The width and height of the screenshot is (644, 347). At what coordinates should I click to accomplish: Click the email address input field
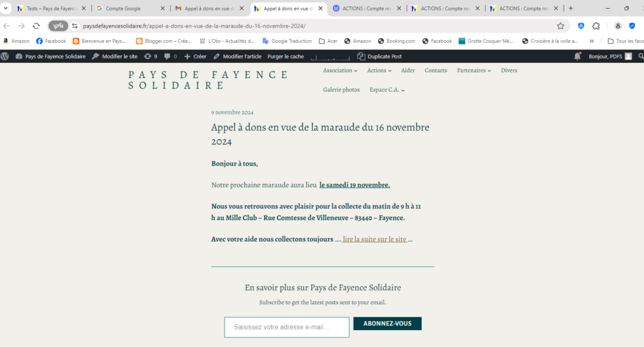click(x=286, y=327)
